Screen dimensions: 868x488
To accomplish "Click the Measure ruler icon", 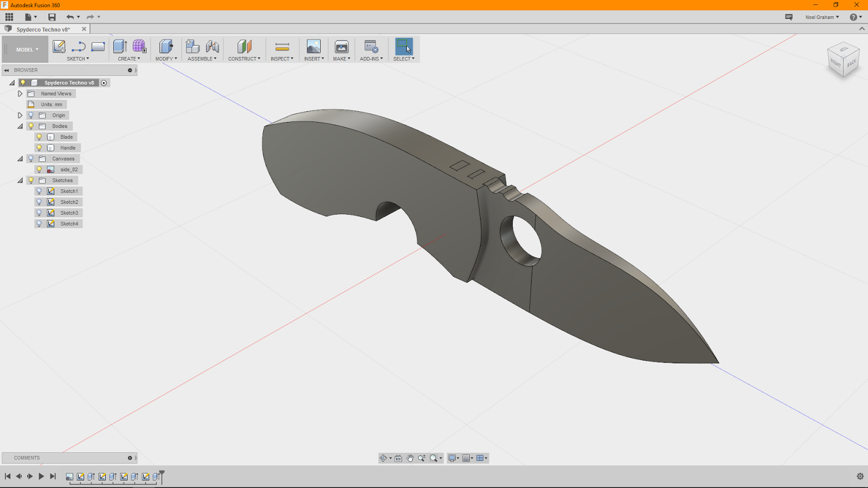I will [x=282, y=47].
